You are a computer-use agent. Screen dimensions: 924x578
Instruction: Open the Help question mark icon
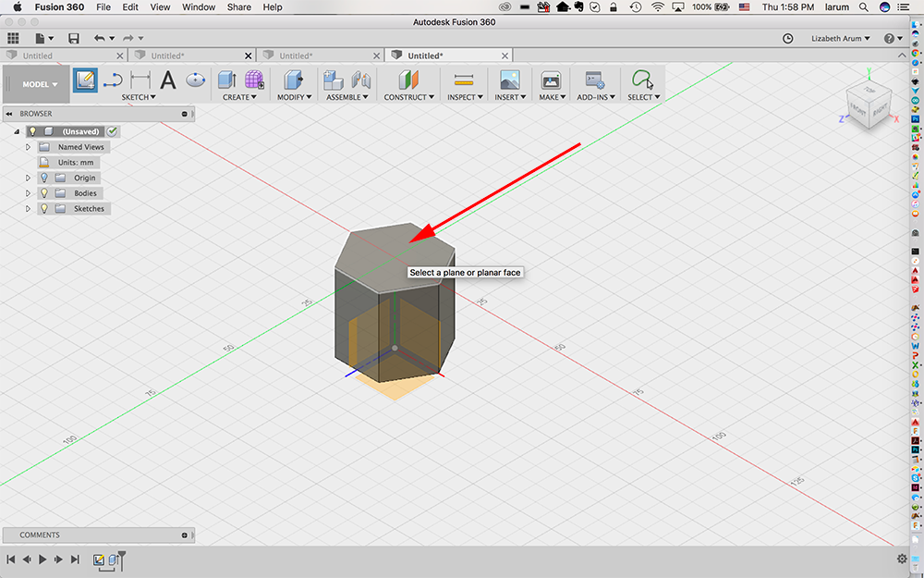(x=889, y=38)
